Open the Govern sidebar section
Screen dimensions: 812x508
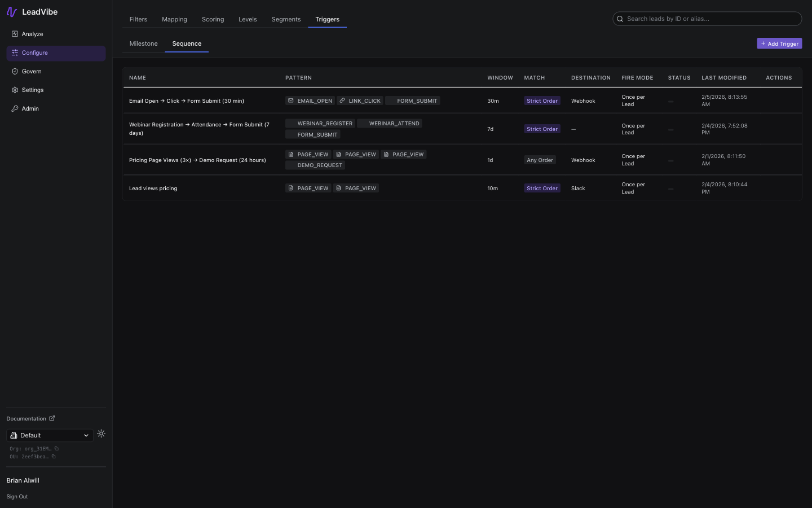(31, 71)
